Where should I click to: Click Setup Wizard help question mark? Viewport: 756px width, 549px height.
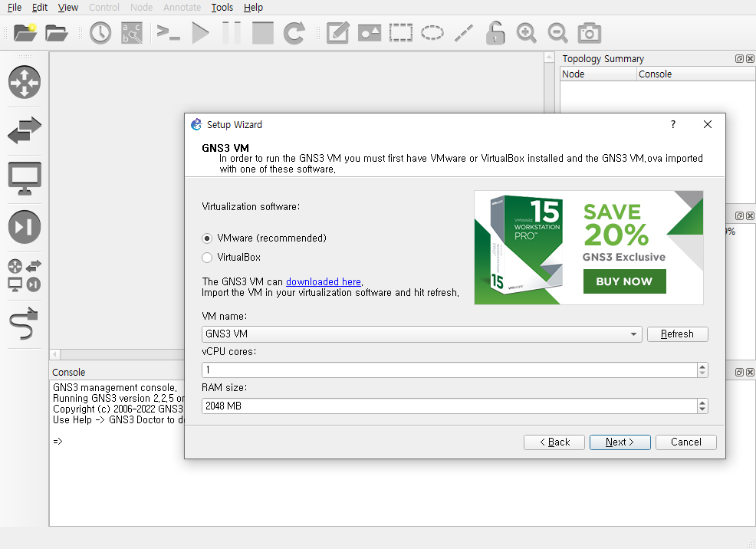click(673, 124)
